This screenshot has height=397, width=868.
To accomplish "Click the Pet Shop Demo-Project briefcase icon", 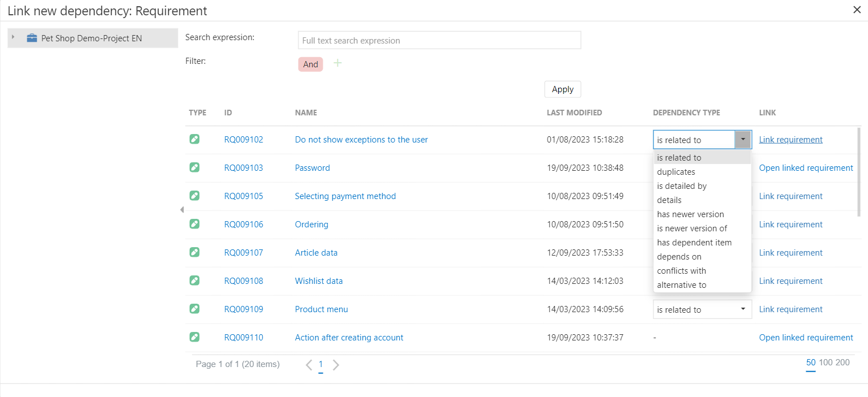I will point(32,38).
